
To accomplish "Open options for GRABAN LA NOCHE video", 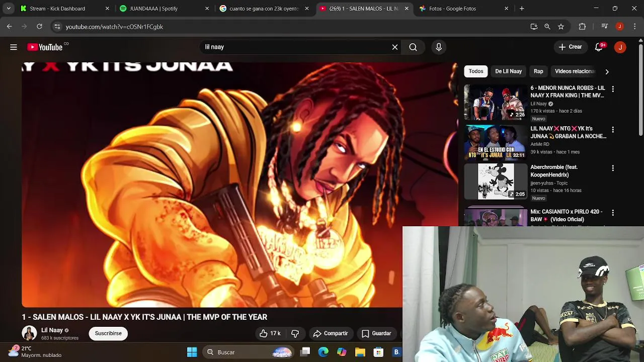I will [613, 129].
